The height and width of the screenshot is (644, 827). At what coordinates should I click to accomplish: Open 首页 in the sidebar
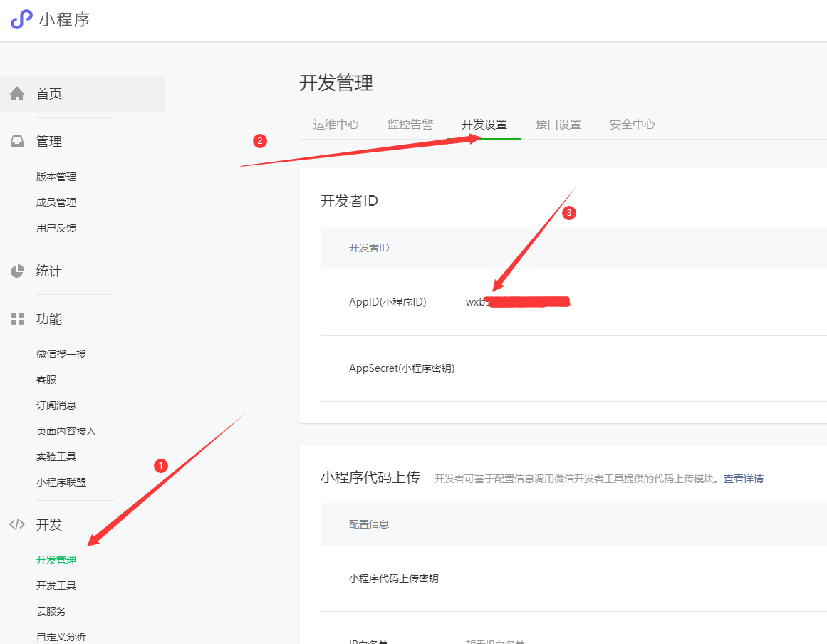pos(49,94)
